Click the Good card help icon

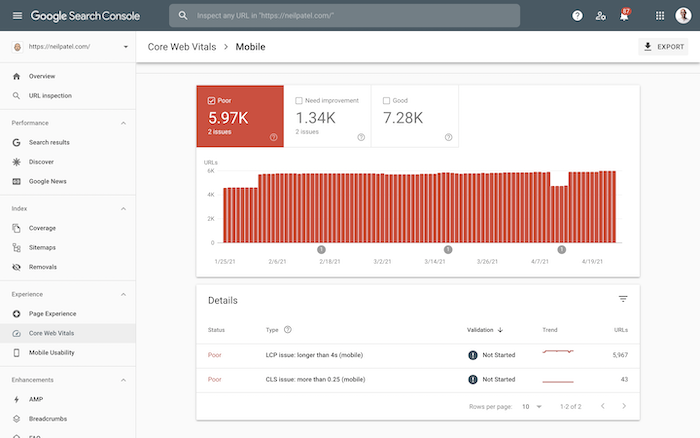[448, 137]
